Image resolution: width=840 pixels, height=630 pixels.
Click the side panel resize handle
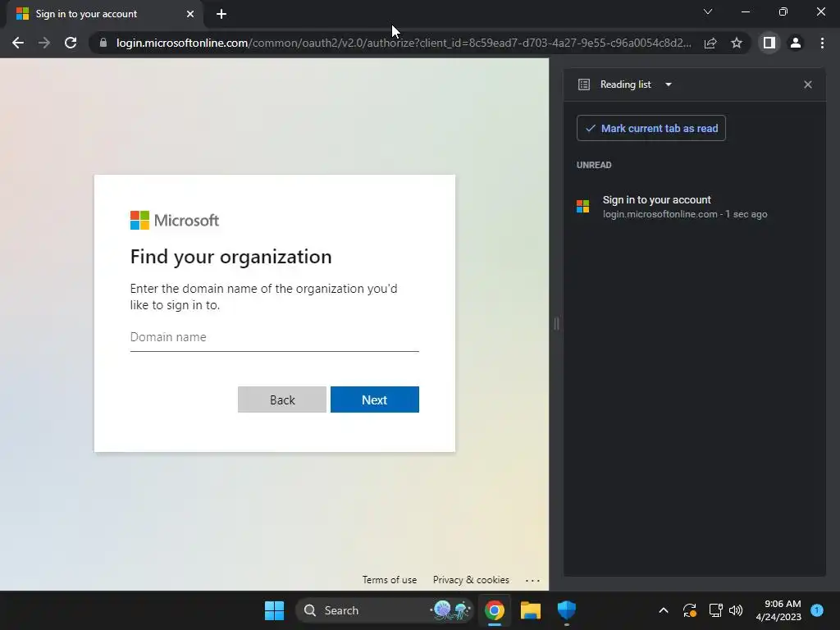(x=557, y=323)
